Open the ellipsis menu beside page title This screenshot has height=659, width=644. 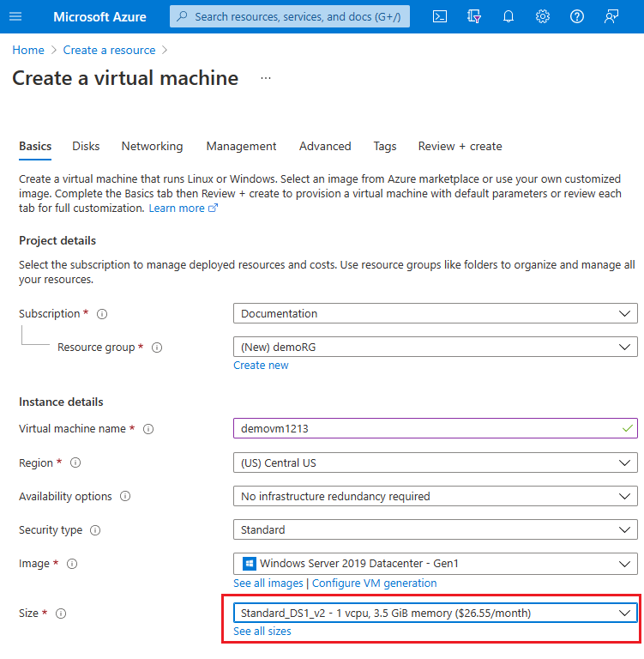pyautogui.click(x=266, y=78)
